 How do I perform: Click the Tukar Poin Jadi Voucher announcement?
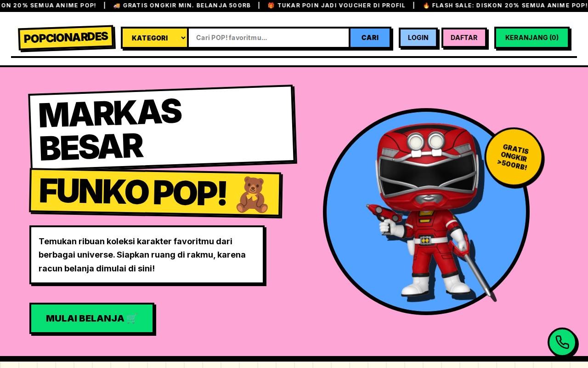pos(336,6)
